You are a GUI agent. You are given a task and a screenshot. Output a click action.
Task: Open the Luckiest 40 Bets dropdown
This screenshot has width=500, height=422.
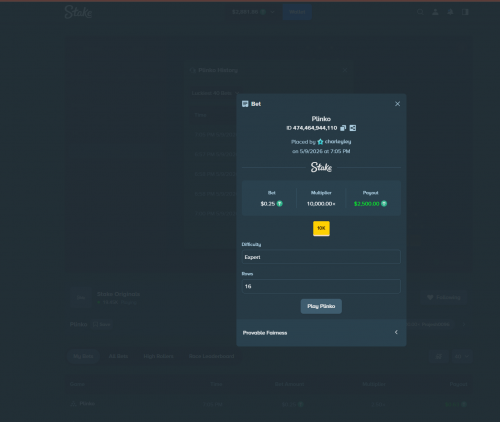click(215, 93)
